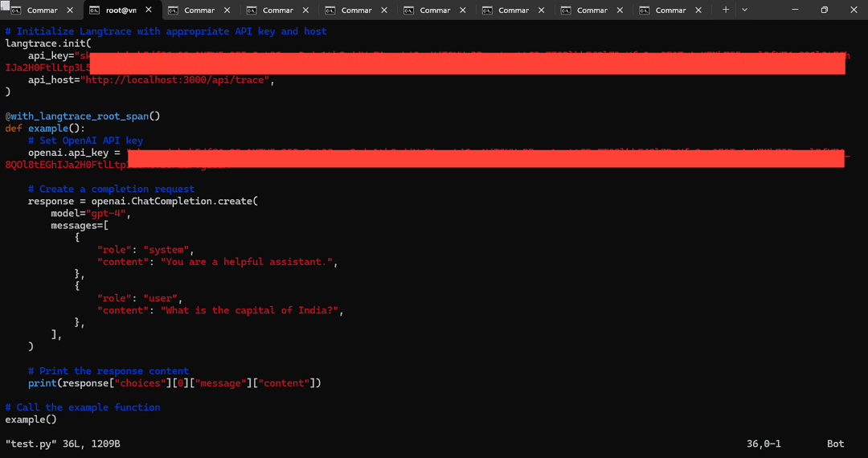Click the root@vn tab terminal icon
Screen dimensions: 868x458
pyautogui.click(x=94, y=10)
